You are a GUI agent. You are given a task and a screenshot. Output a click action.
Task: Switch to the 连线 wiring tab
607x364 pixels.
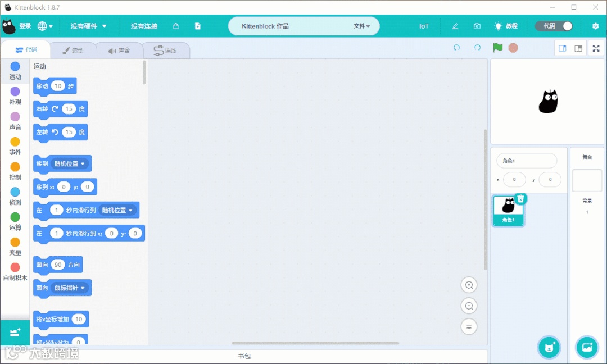(166, 51)
